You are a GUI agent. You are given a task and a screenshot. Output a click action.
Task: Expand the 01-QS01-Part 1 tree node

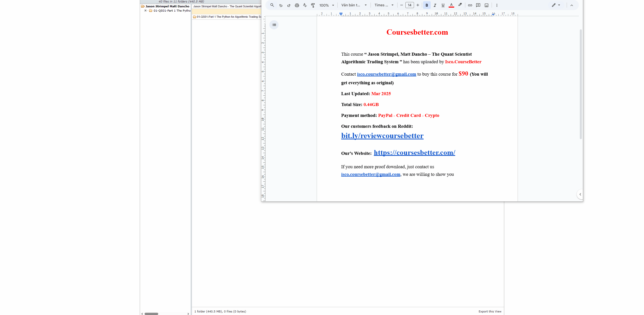click(x=145, y=11)
